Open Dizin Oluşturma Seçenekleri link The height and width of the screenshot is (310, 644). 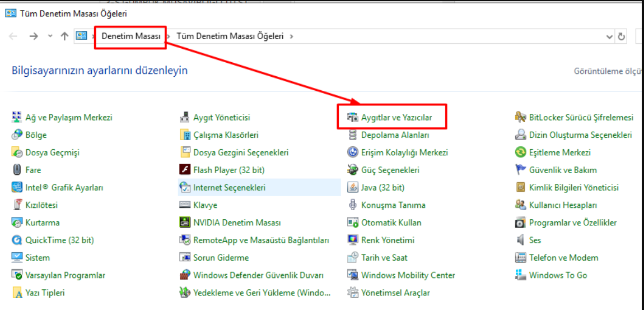pyautogui.click(x=580, y=135)
